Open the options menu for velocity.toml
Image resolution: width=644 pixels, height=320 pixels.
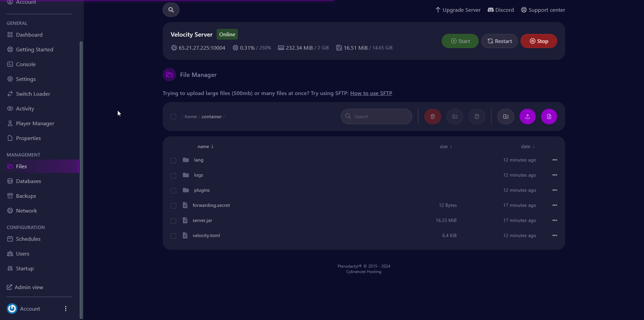tap(554, 235)
